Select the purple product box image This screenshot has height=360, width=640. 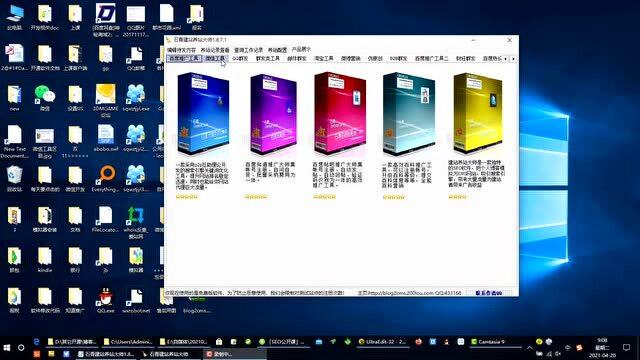click(273, 114)
